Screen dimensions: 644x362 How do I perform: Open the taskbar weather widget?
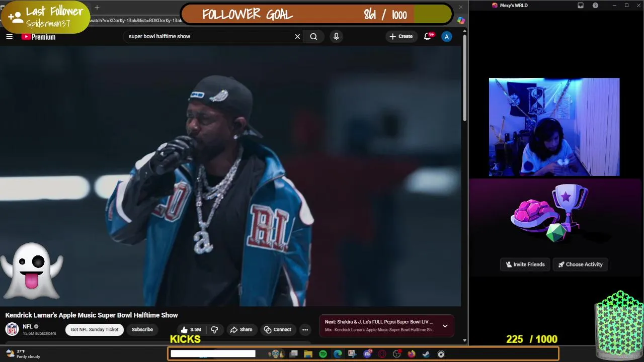pos(23,354)
